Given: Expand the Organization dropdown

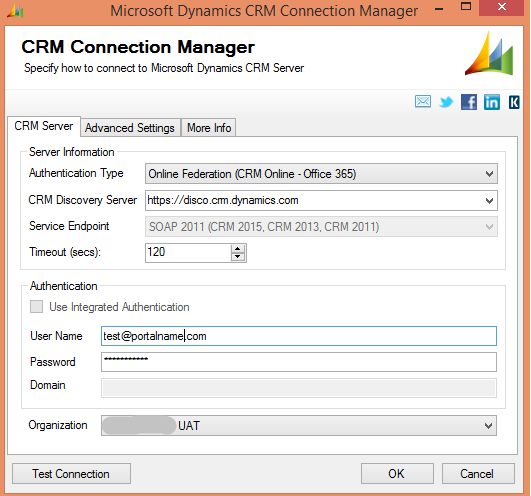Looking at the screenshot, I should (x=299, y=425).
